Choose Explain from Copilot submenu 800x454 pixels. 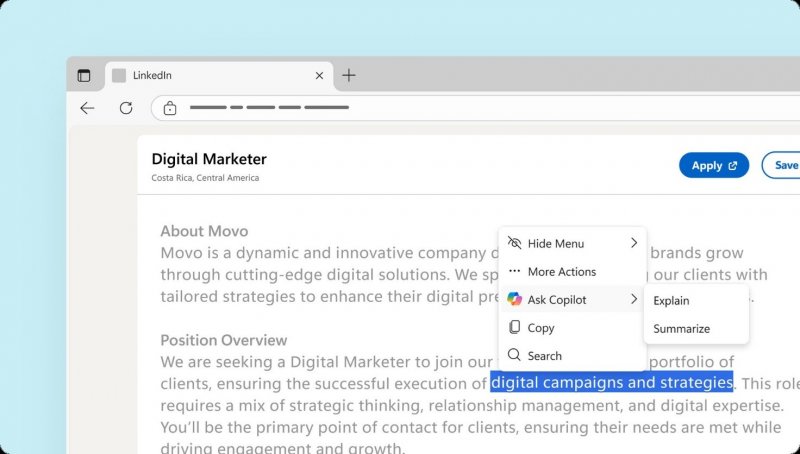[x=671, y=300]
